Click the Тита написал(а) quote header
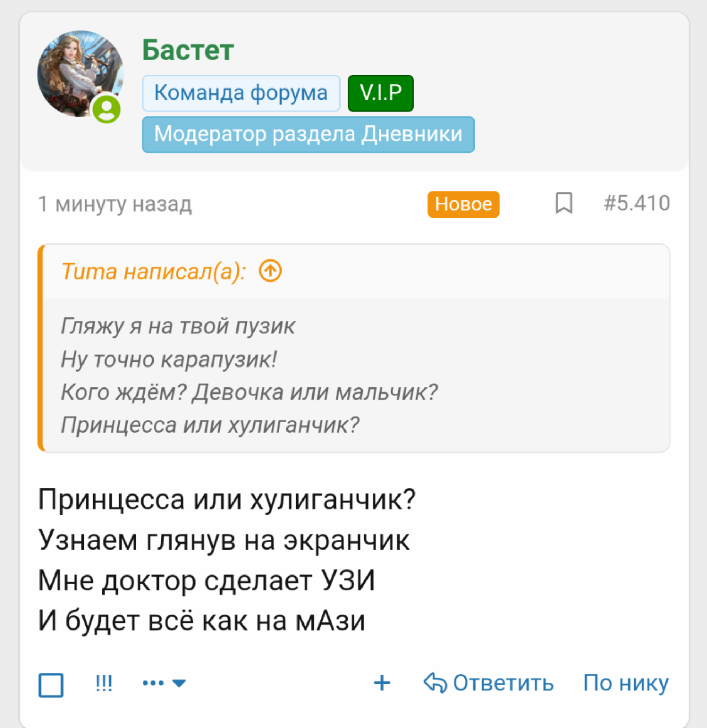Viewport: 707px width, 728px height. (153, 272)
